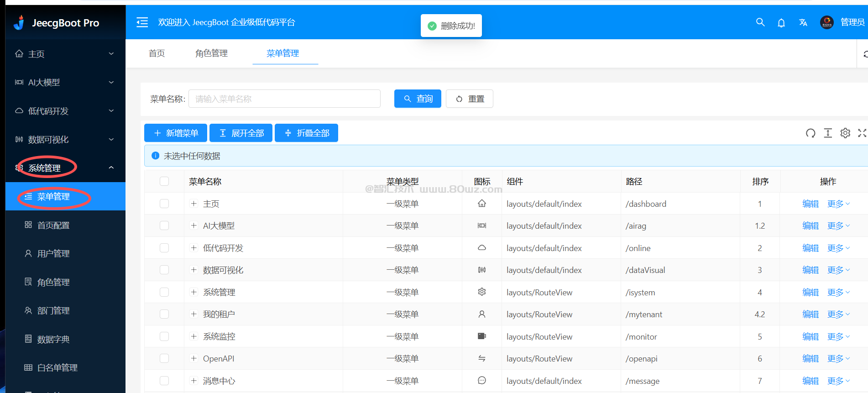This screenshot has width=868, height=393.
Task: Select the 菜单管理 tab
Action: click(x=283, y=53)
